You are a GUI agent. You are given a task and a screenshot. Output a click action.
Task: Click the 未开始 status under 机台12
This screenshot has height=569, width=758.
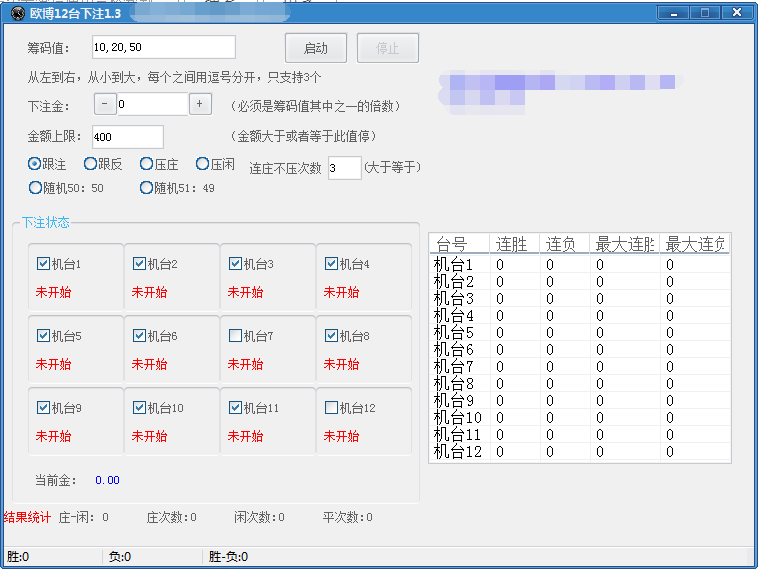pos(341,436)
